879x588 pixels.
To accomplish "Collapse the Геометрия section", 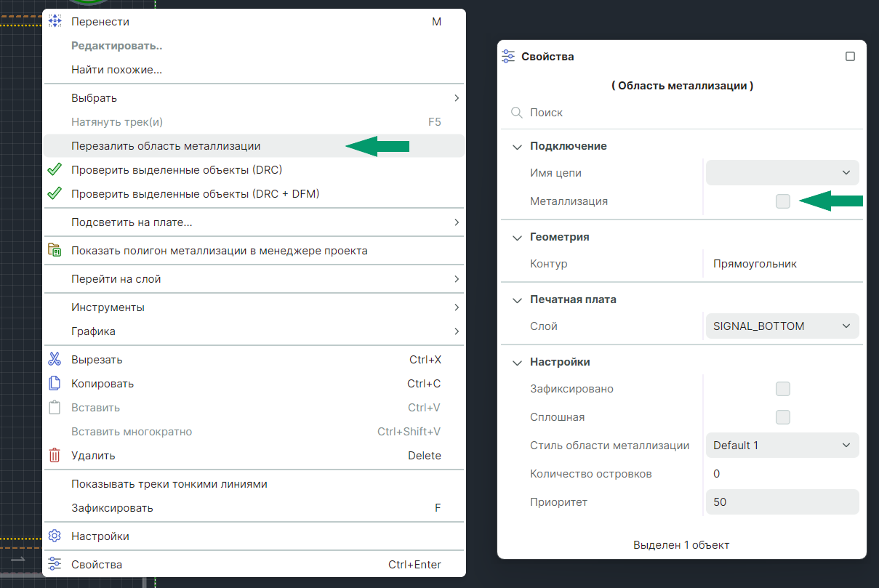I will 518,238.
